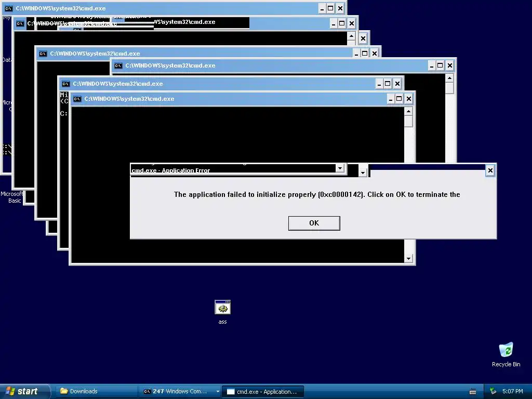Click scrollbar thumb in frontmost cmd window
Image resolution: width=532 pixels, height=399 pixels.
[408, 121]
